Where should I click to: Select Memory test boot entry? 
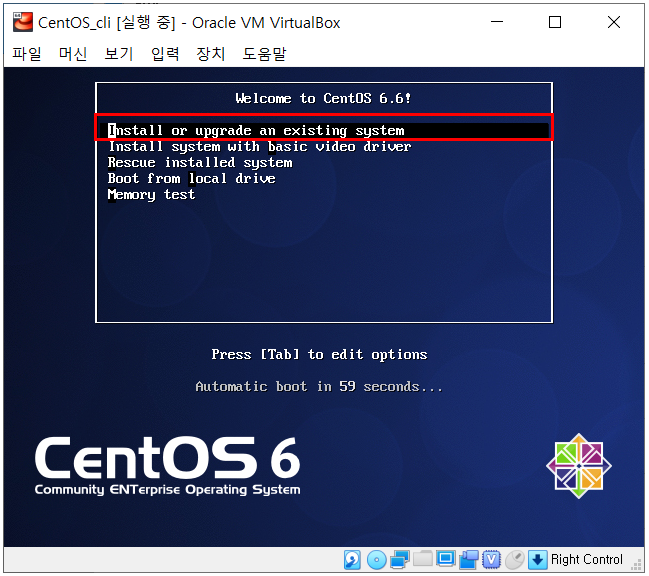(x=151, y=194)
